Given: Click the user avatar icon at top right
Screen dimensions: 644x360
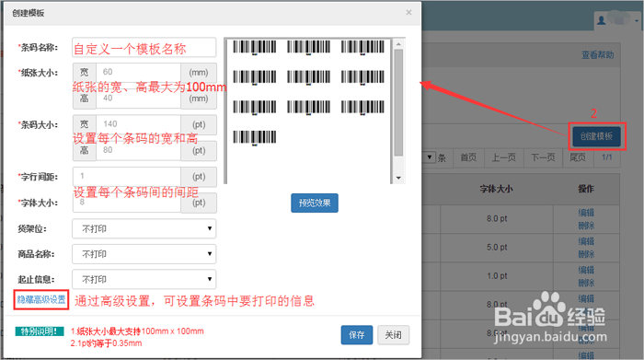Looking at the screenshot, I should [x=602, y=20].
